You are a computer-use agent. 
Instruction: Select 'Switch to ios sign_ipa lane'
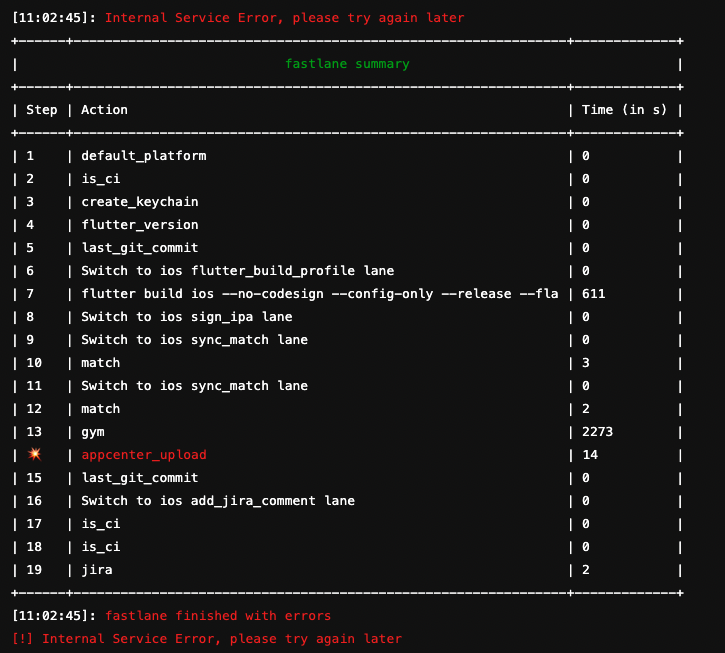(187, 317)
